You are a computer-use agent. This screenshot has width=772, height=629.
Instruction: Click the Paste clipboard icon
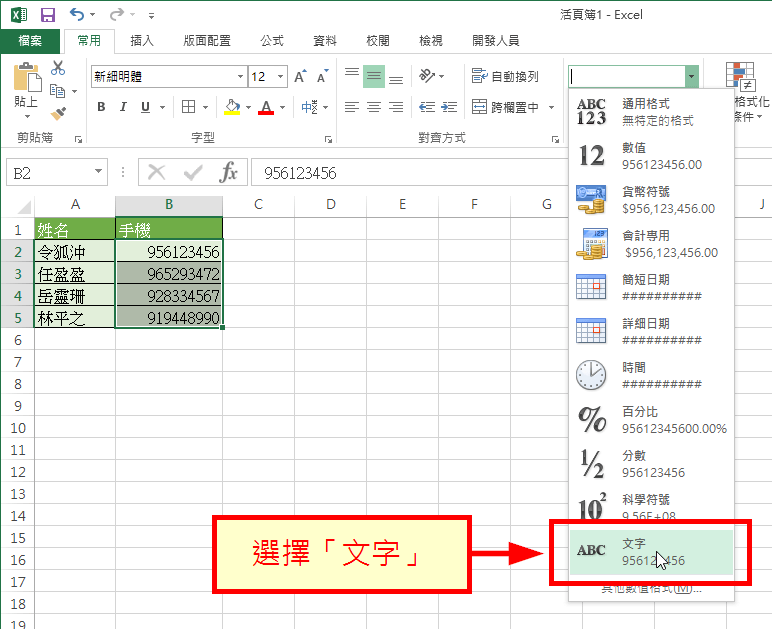click(x=27, y=78)
